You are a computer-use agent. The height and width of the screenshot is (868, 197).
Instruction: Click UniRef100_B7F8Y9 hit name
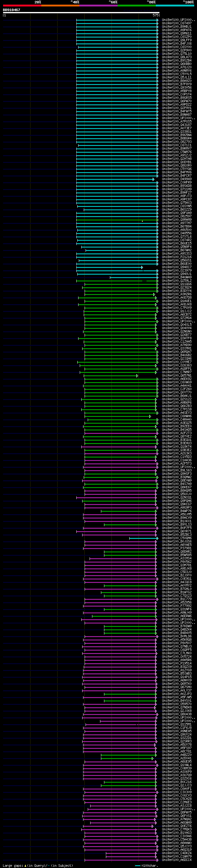[177, 84]
